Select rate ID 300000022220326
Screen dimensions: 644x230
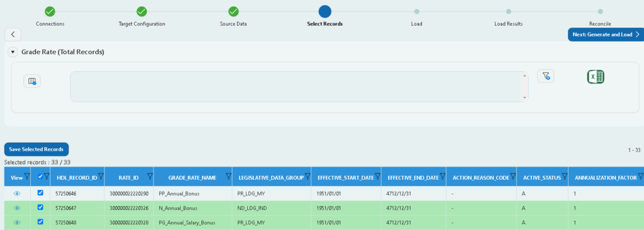click(x=129, y=208)
